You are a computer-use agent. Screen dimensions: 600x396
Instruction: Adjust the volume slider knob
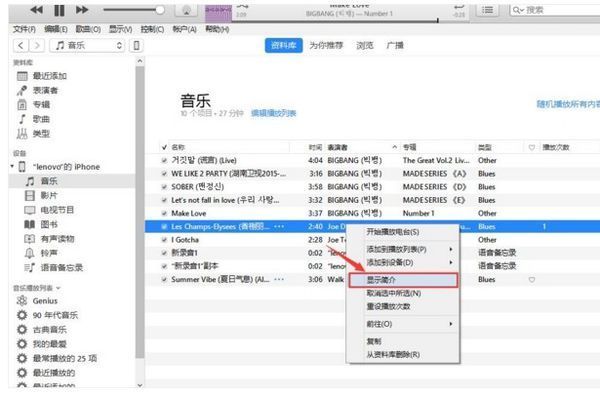(x=160, y=10)
